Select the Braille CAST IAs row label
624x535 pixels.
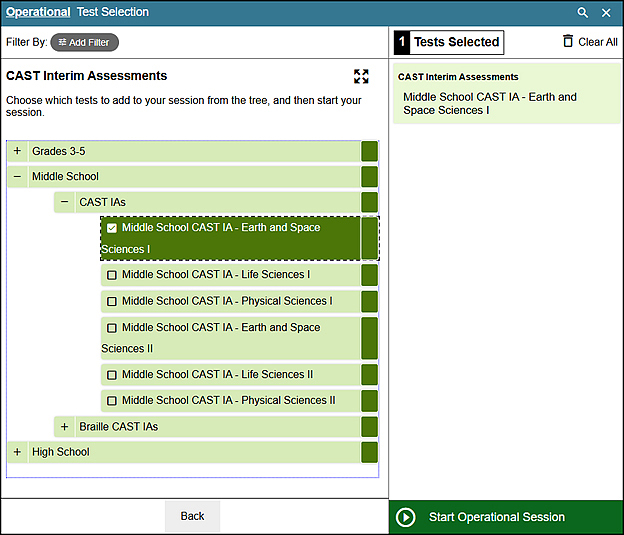[119, 427]
